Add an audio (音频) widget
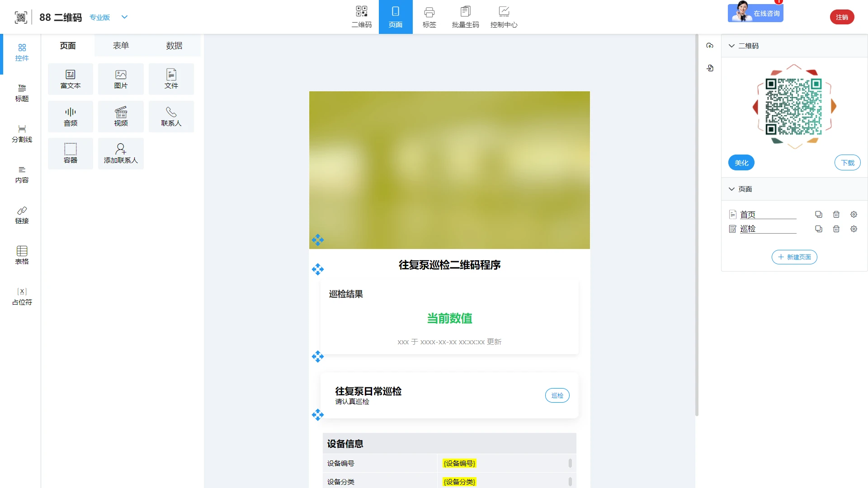868x488 pixels. click(71, 117)
